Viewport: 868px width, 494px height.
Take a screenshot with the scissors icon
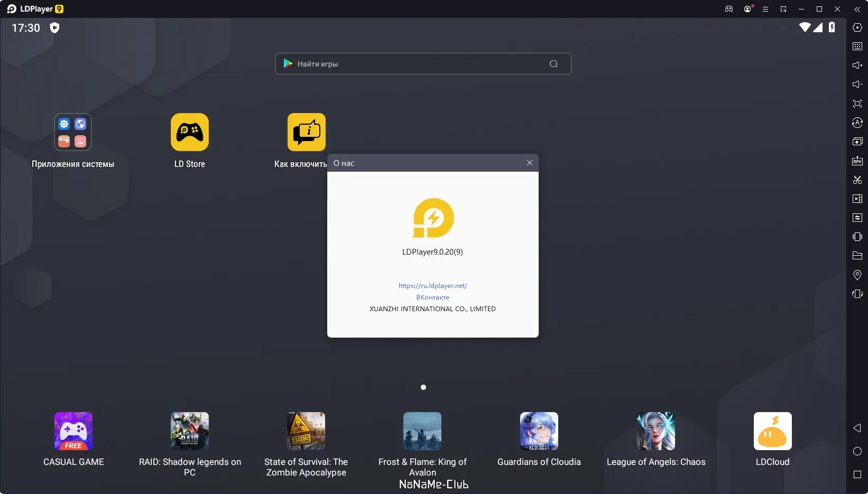[x=857, y=180]
